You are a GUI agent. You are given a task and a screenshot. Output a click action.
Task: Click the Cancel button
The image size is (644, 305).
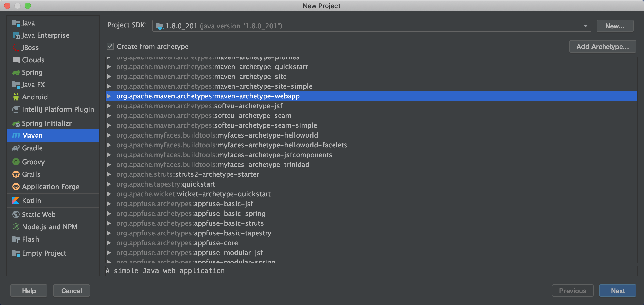(x=71, y=291)
